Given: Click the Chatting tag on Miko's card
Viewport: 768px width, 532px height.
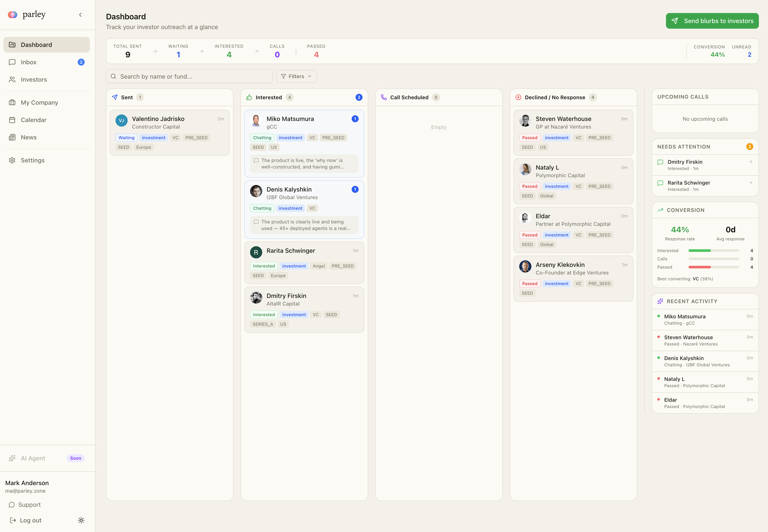Looking at the screenshot, I should pos(262,138).
